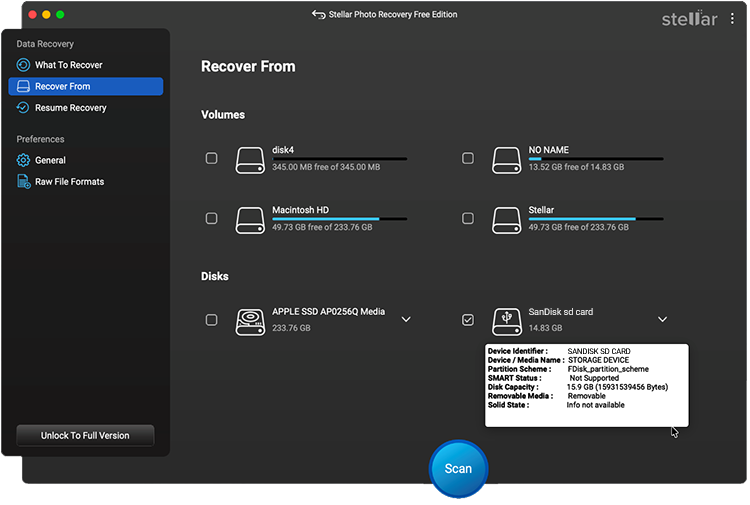Click the NO NAME volume name
This screenshot has width=750, height=505.
coord(549,150)
